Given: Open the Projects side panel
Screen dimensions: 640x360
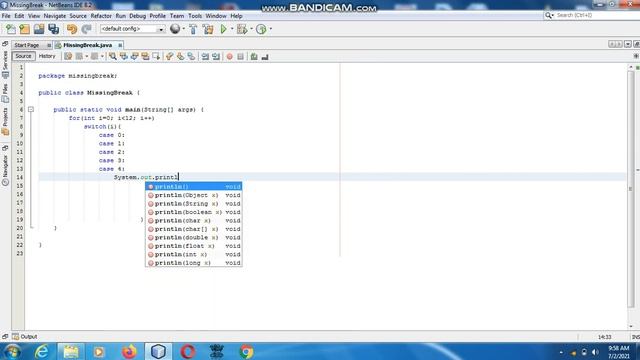Looking at the screenshot, I should [5, 122].
